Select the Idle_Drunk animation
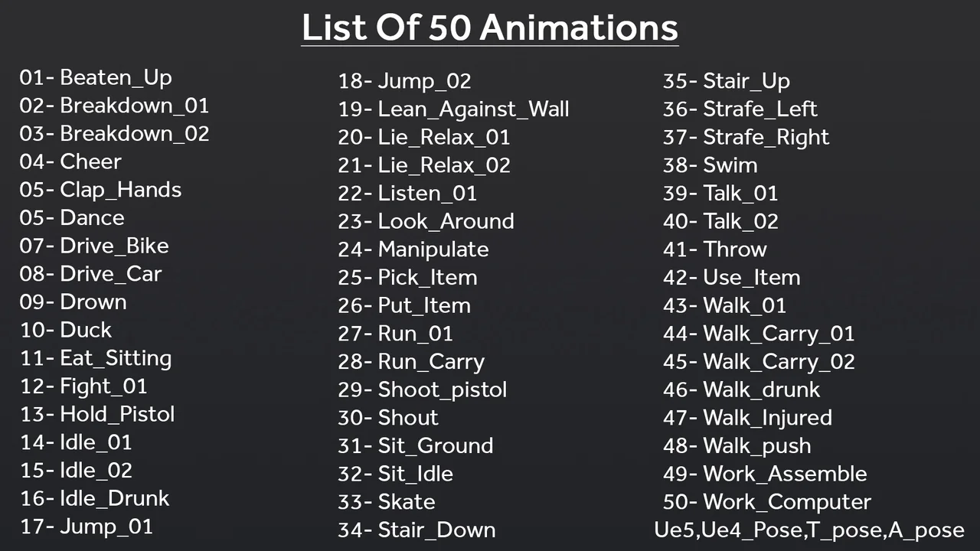 point(94,498)
